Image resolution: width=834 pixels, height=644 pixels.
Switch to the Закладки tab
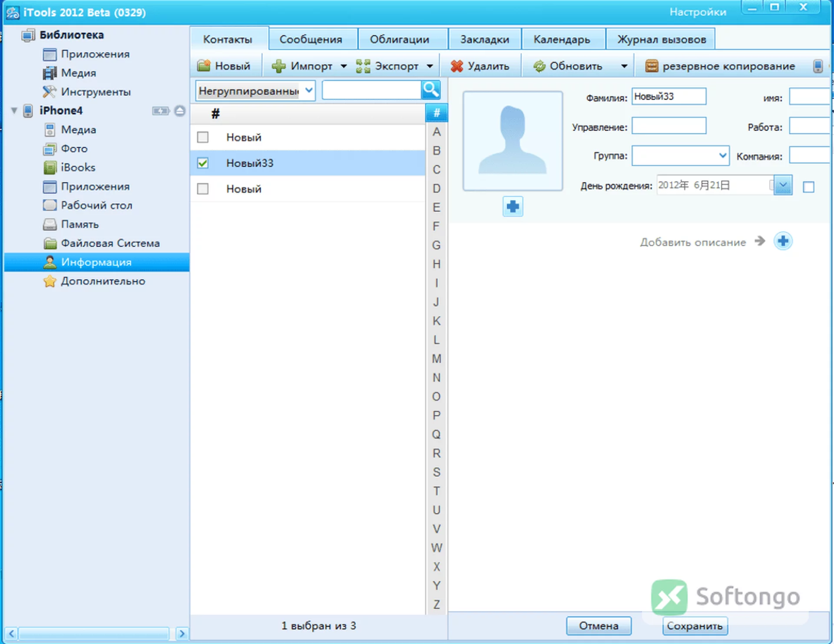click(x=485, y=39)
